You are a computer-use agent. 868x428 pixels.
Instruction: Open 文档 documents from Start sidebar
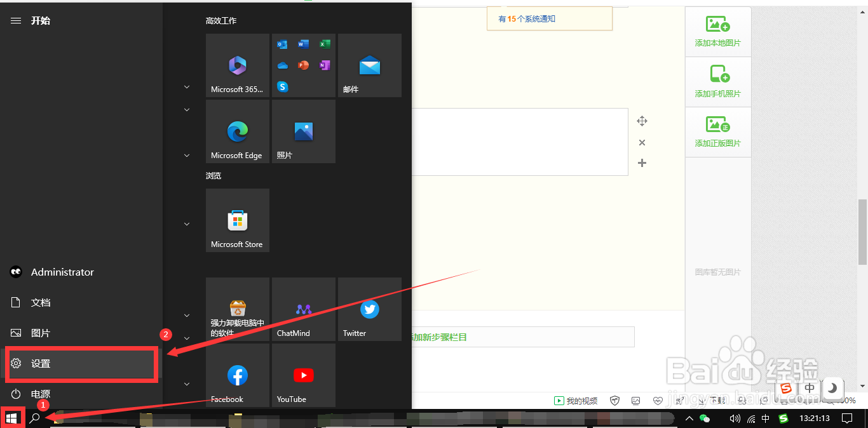pos(81,302)
